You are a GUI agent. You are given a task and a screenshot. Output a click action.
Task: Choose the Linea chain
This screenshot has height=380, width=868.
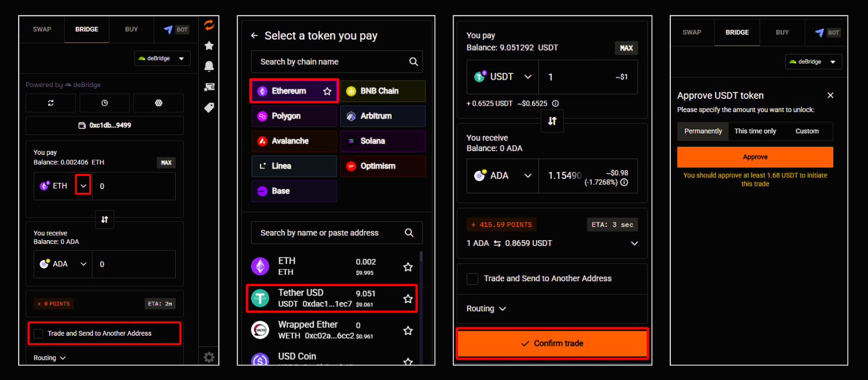(294, 167)
